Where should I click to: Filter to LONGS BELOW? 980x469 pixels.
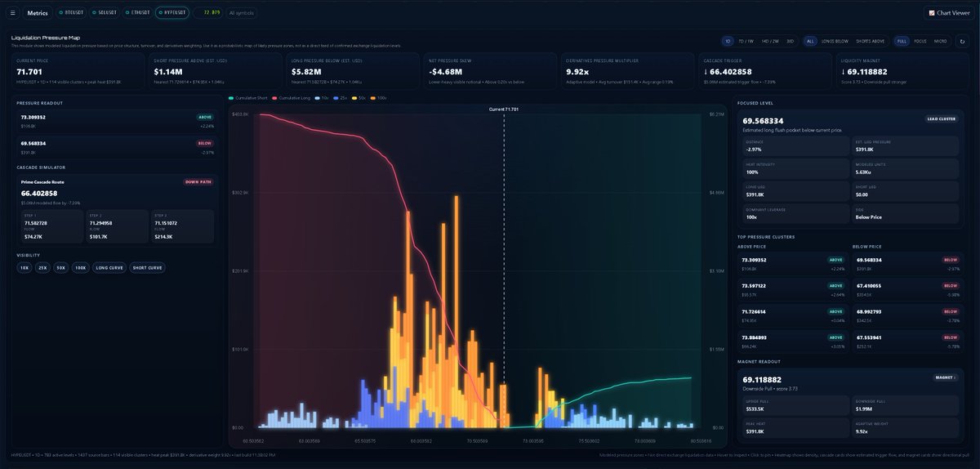[835, 41]
